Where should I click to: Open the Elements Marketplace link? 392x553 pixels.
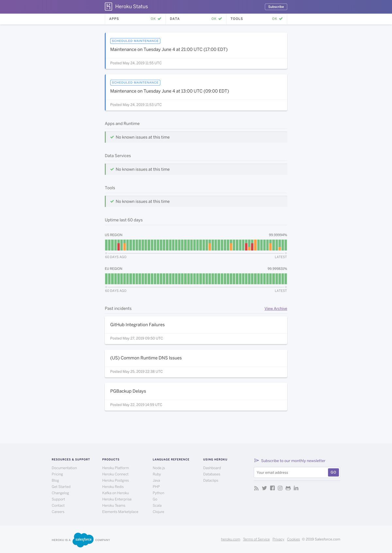[x=120, y=512]
